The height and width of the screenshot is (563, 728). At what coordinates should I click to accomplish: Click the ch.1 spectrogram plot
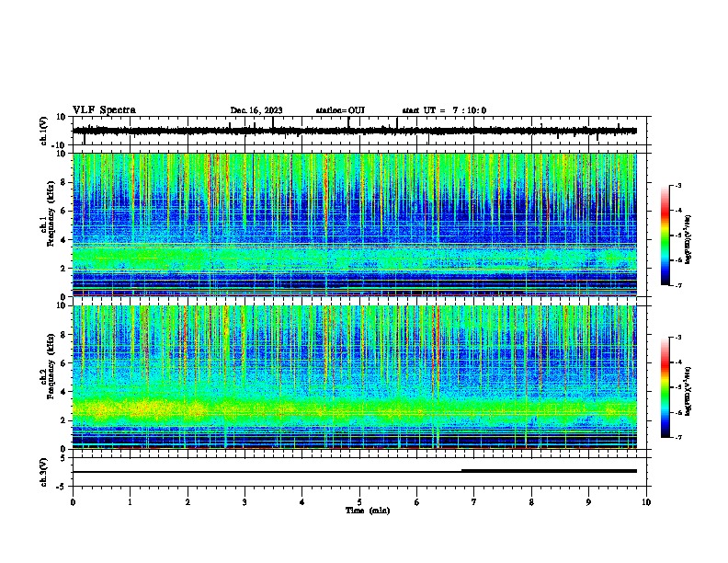coord(359,224)
